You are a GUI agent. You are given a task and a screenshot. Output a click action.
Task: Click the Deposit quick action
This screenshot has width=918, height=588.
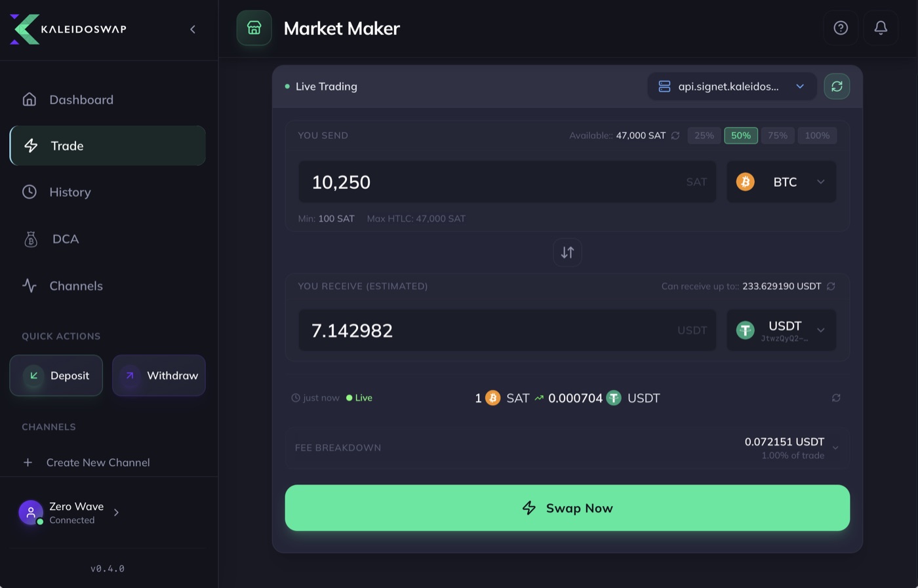pos(56,376)
